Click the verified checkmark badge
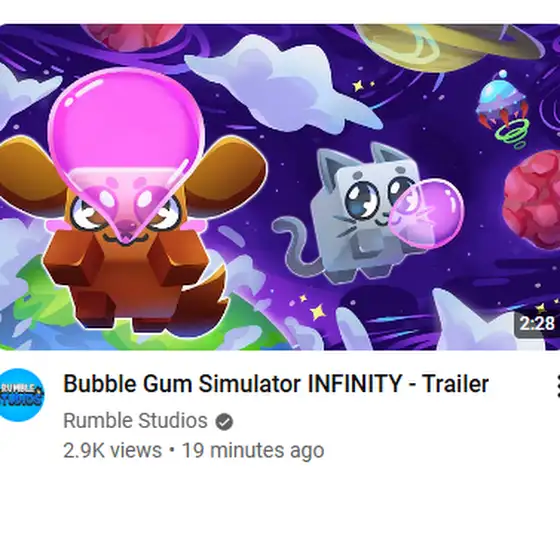 click(x=224, y=421)
